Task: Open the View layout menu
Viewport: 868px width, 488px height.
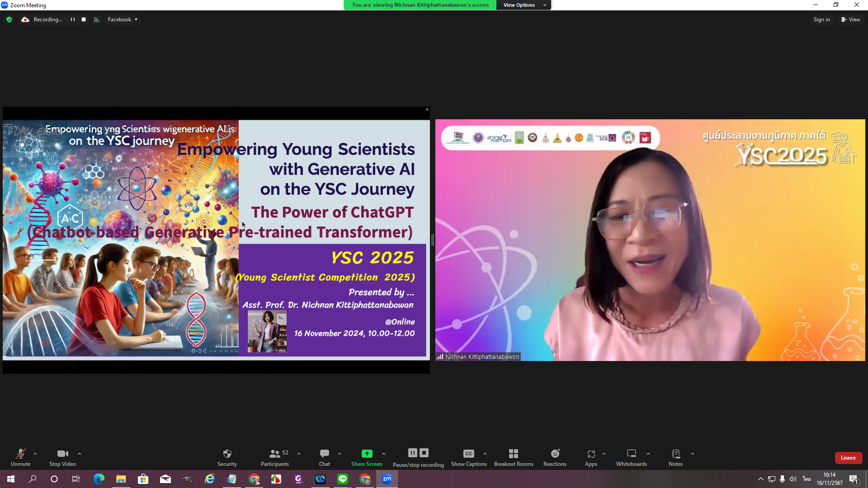Action: coord(850,19)
